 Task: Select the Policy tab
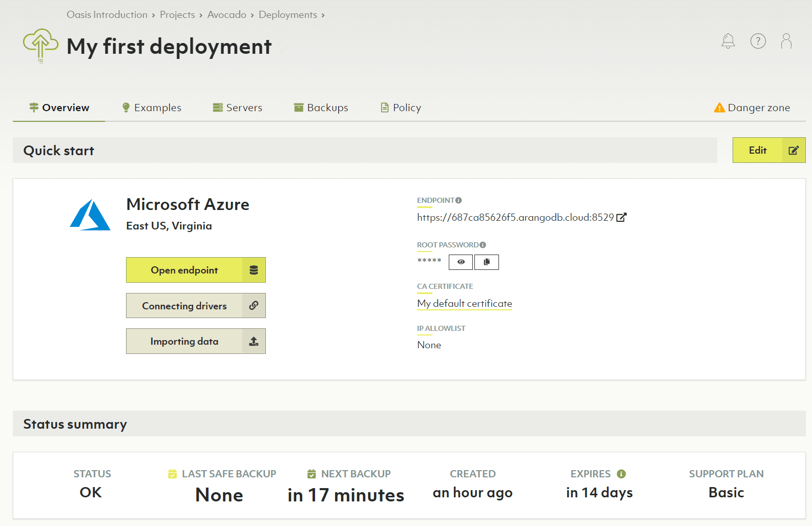point(401,108)
